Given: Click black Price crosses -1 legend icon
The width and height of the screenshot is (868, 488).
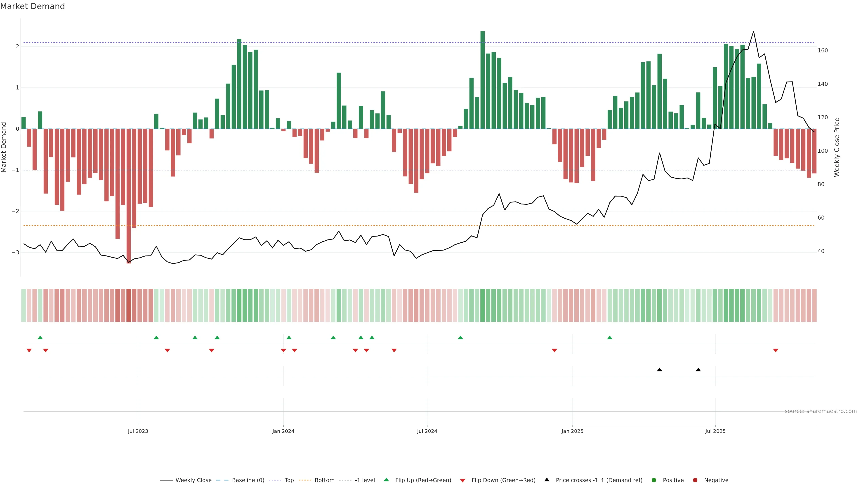Looking at the screenshot, I should pos(547,480).
